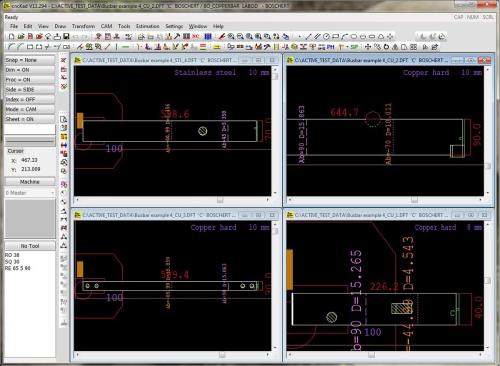Toggle the Dim = ON setting
Viewport: 500px width, 366px height.
point(30,70)
